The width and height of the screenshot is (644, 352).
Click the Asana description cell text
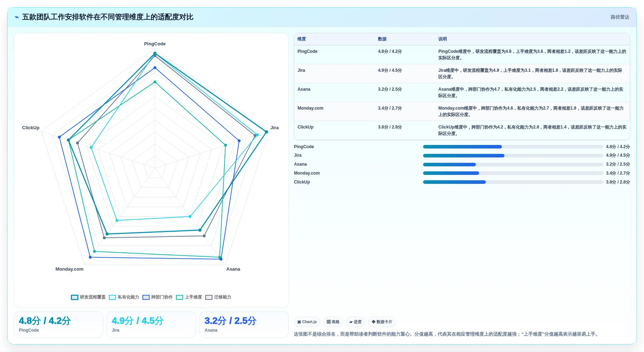tap(531, 92)
